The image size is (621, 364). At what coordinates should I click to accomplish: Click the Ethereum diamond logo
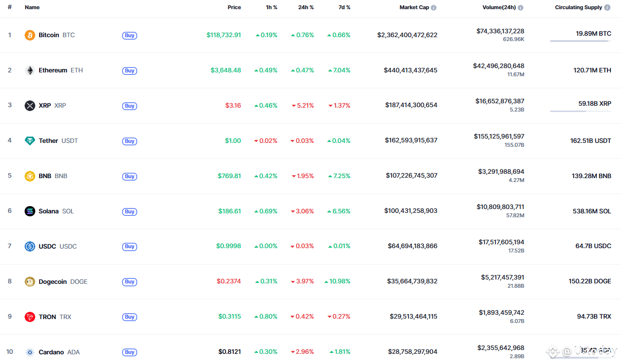click(29, 70)
